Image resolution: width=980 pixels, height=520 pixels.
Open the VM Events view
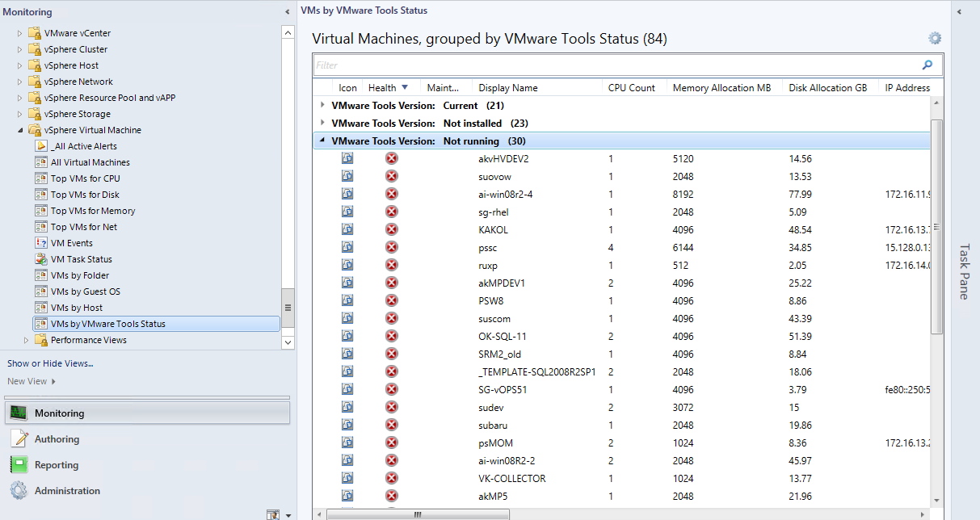pyautogui.click(x=72, y=243)
